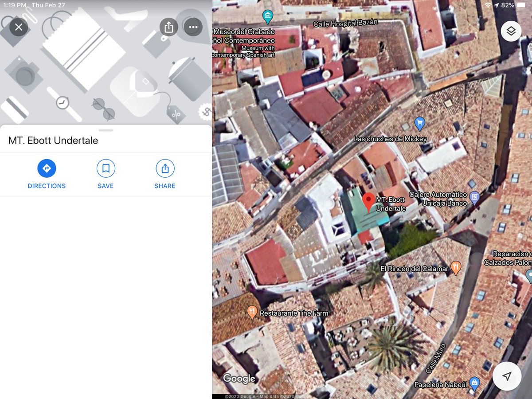Tap the Papelería Nabeúl label
Image resolution: width=532 pixels, height=399 pixels.
click(x=441, y=384)
